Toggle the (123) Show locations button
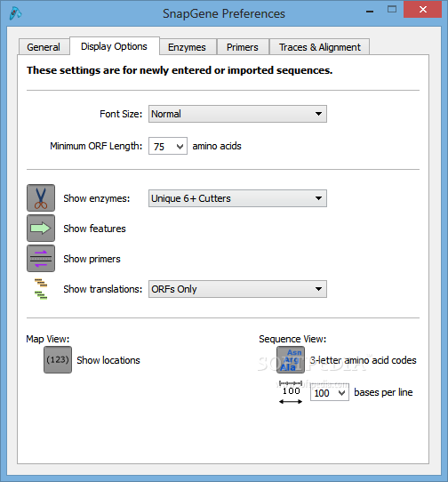 click(x=58, y=359)
